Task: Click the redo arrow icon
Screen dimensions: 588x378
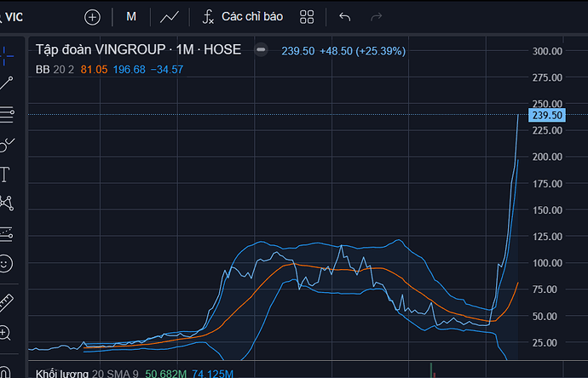Action: [376, 17]
